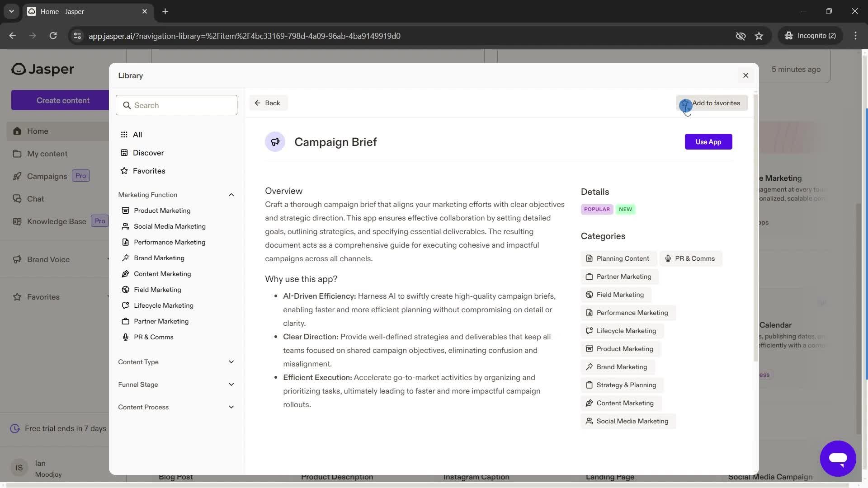Click the Create content button
This screenshot has width=868, height=488.
(x=62, y=99)
